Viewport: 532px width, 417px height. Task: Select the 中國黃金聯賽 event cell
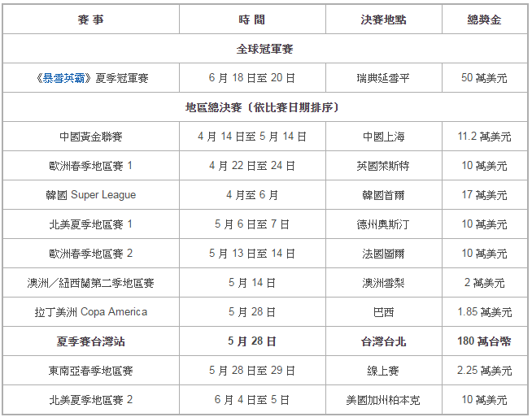(x=90, y=137)
